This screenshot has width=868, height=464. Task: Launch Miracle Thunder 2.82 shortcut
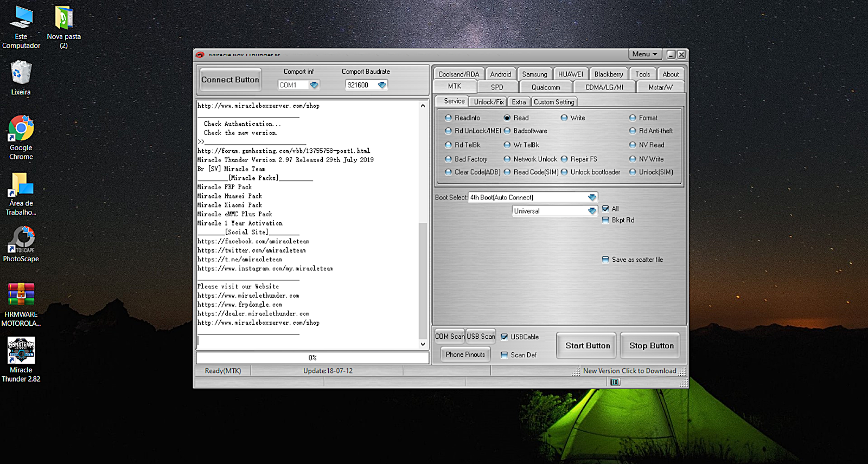(x=21, y=351)
